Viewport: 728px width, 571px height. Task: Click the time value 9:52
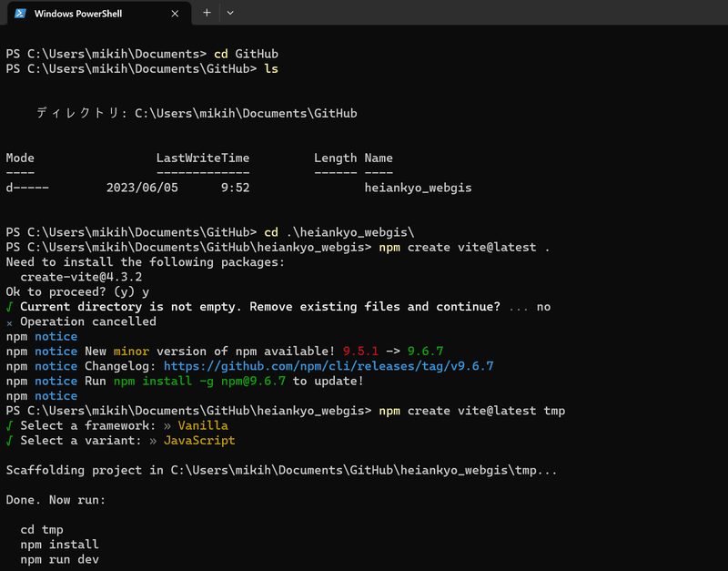[236, 188]
